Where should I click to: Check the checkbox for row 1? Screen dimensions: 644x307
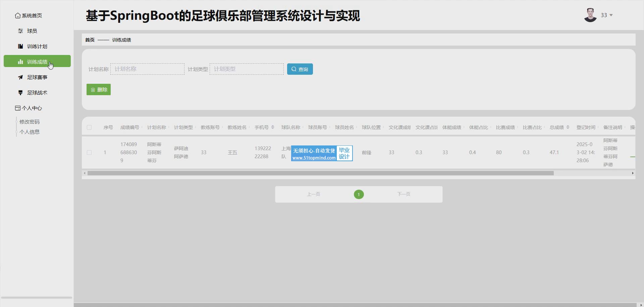(89, 152)
